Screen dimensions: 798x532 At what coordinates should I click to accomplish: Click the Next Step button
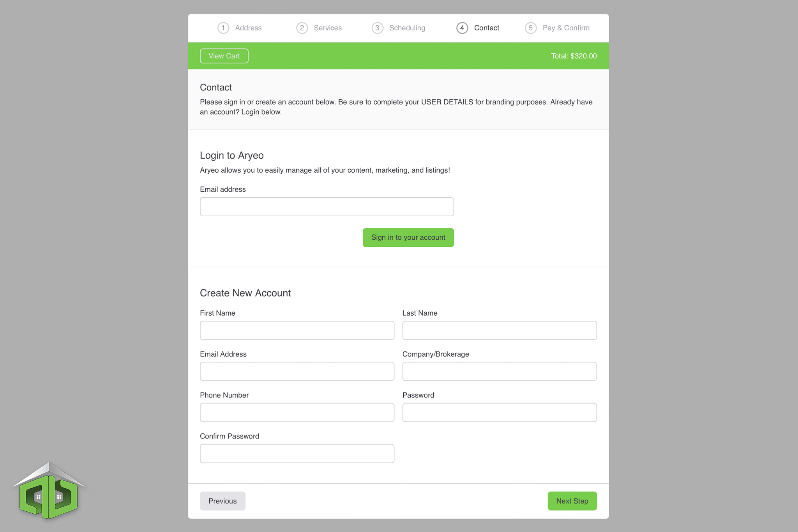[x=572, y=501]
